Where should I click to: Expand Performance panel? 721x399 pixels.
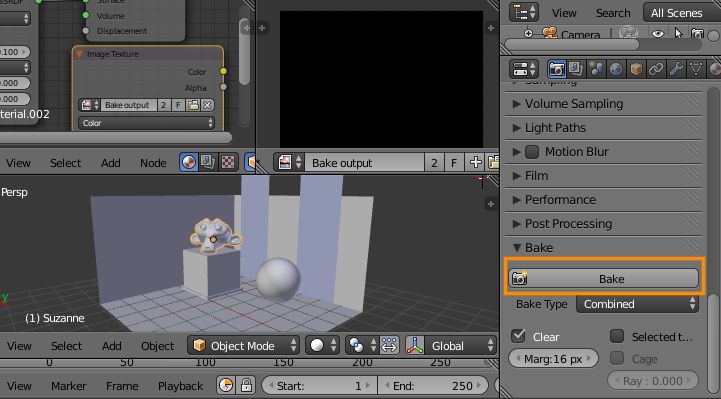[x=603, y=200]
